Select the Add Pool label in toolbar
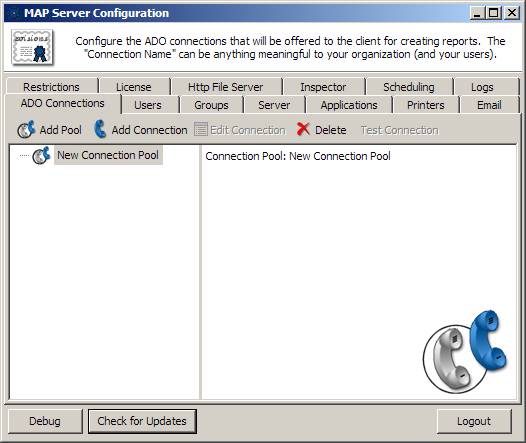Viewport: 526px width, 443px height. (61, 130)
